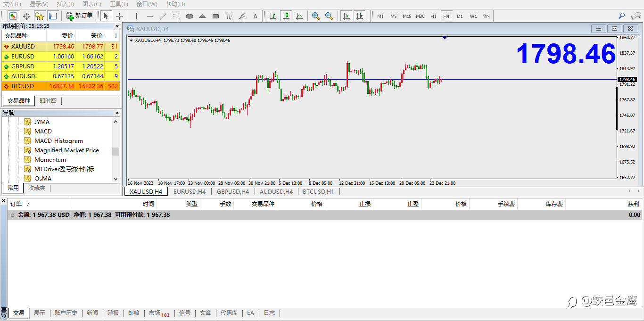
Task: Toggle the Terminal panel icon
Action: pos(53,16)
